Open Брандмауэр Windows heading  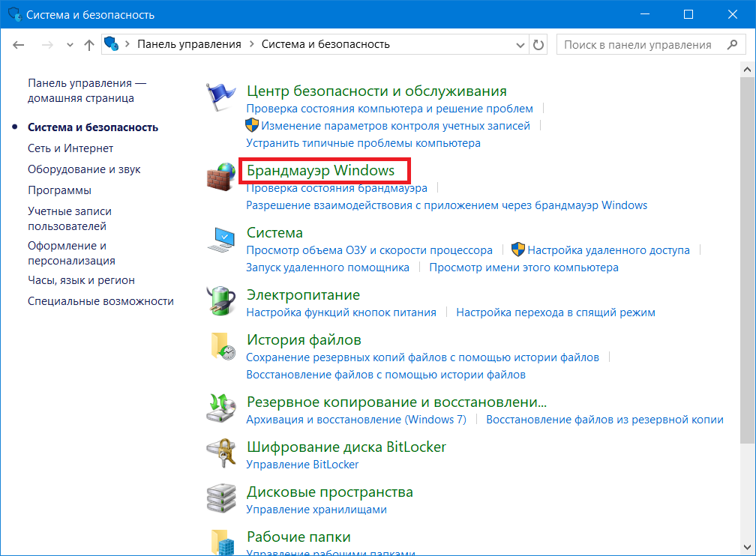pyautogui.click(x=321, y=170)
